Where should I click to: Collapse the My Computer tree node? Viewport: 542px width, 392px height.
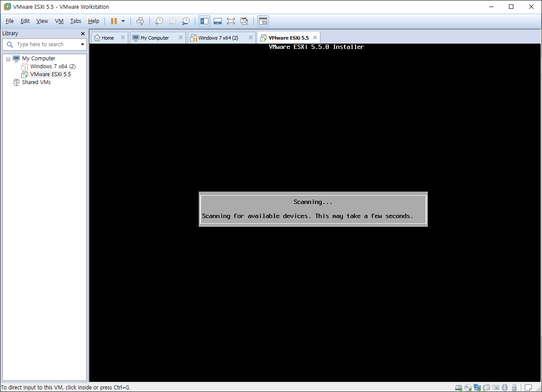pos(8,59)
